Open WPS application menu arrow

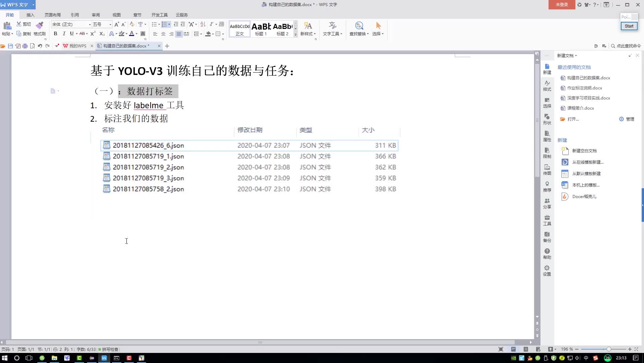click(x=33, y=5)
